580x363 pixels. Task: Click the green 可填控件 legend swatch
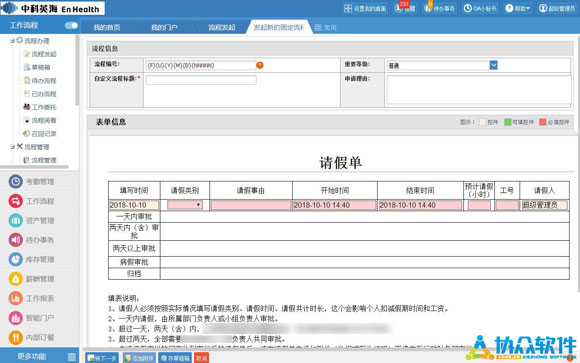(x=508, y=122)
